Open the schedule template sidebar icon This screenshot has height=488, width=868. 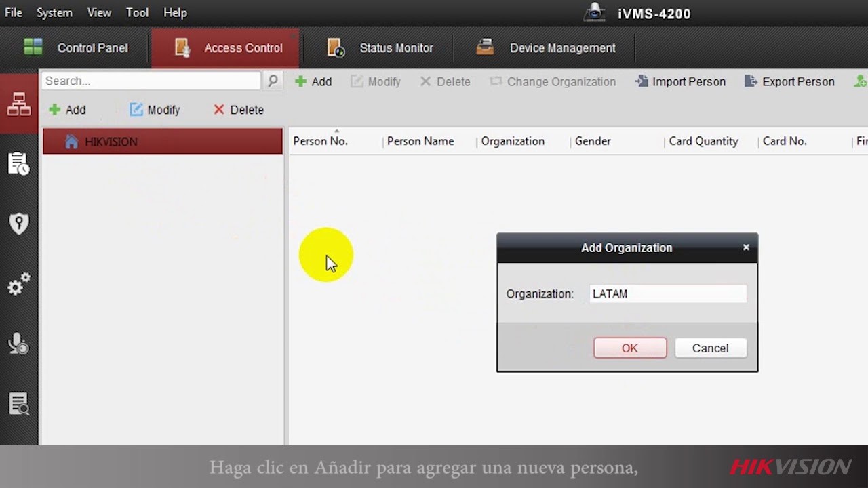(19, 163)
